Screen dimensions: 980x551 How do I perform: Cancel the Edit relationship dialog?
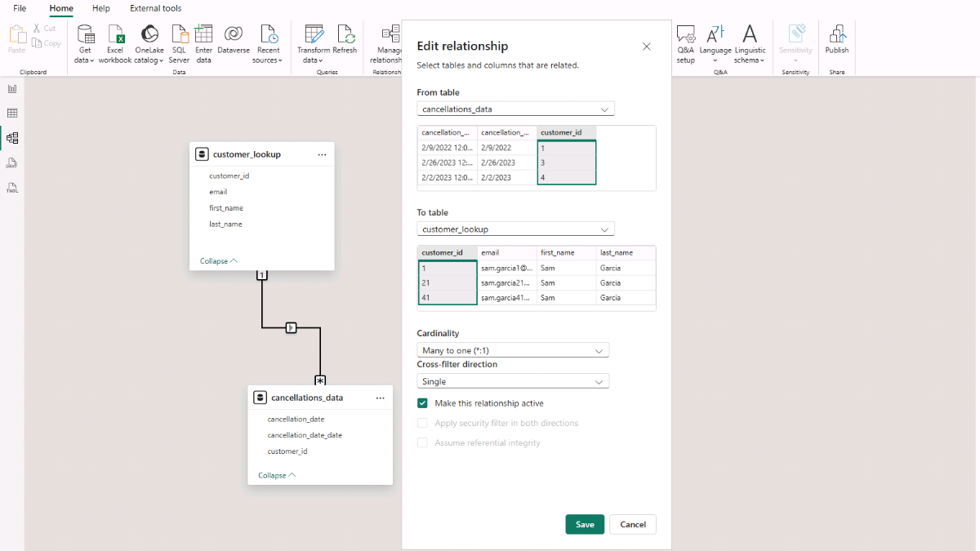coord(633,524)
